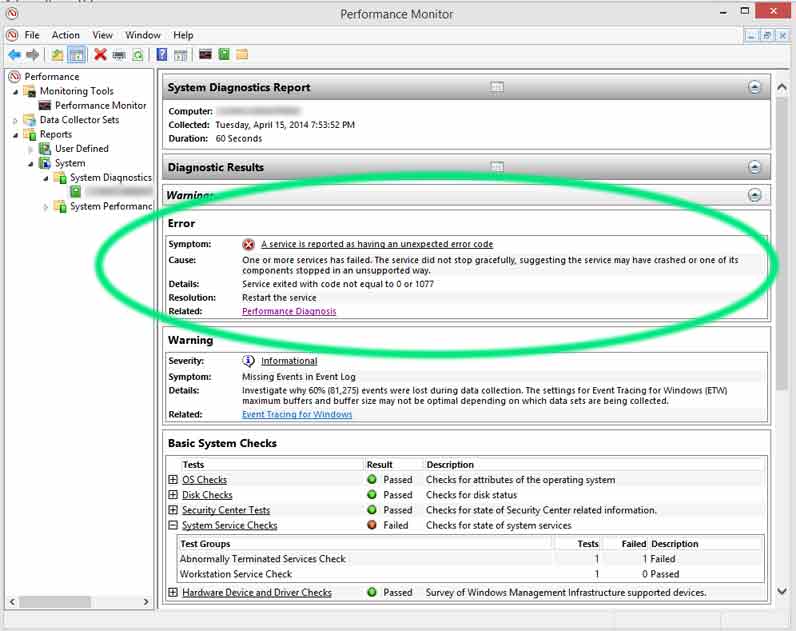Toggle the Show/Hide Console Tree toolbar icon
This screenshot has width=796, height=631.
tap(77, 55)
